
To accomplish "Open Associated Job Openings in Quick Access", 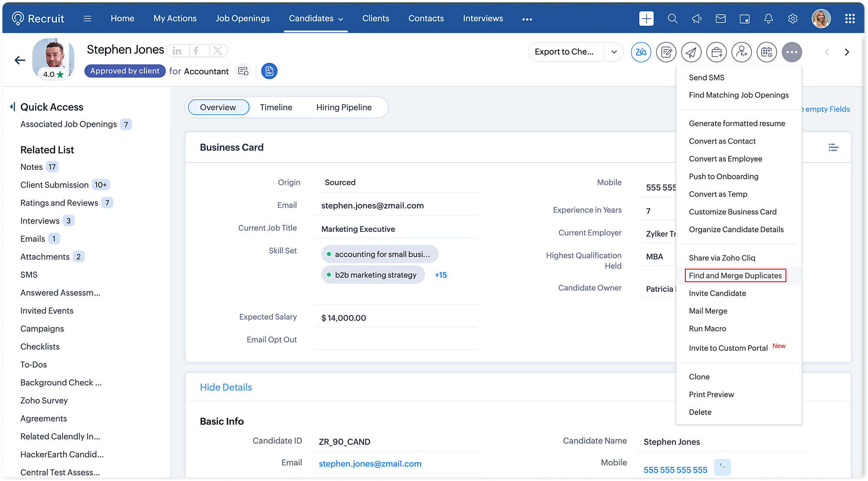I will [69, 124].
